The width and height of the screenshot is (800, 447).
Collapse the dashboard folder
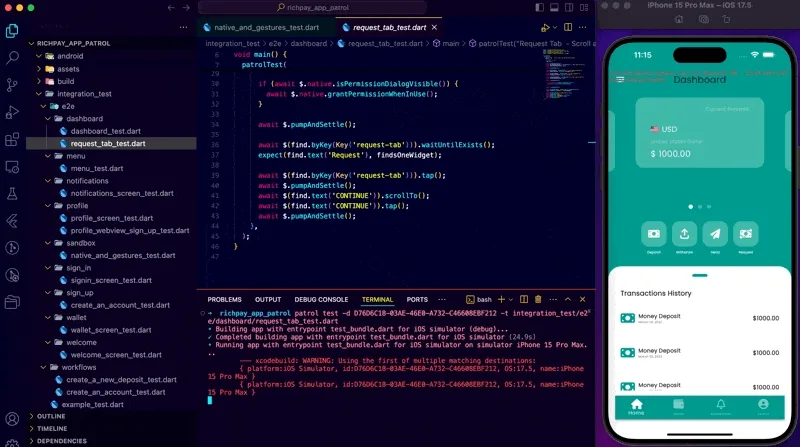click(x=48, y=118)
